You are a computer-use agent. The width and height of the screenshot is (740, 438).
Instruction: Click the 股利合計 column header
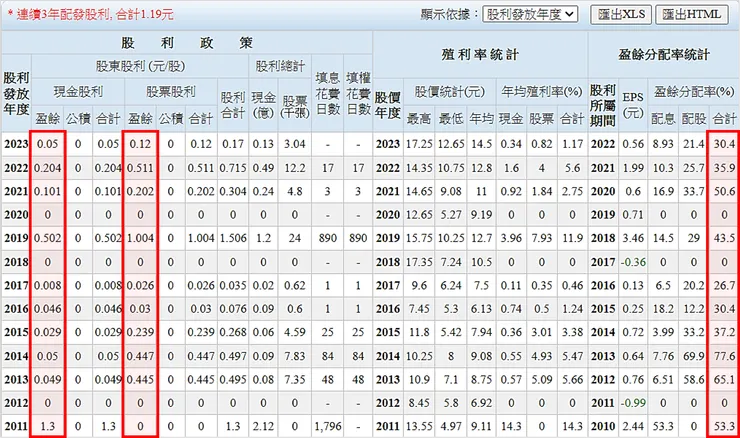point(233,105)
